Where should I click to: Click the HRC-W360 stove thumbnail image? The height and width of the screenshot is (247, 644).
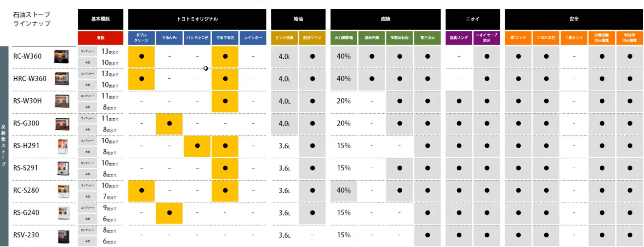(62, 79)
